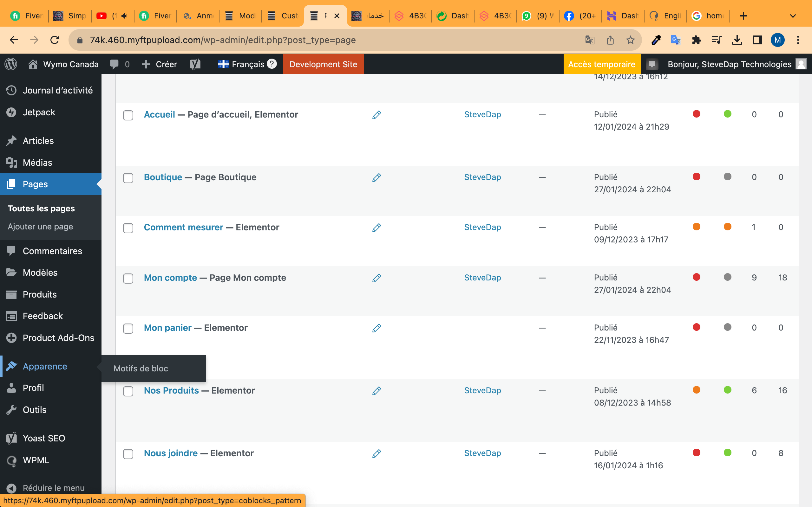
Task: Open the Créer new content menu
Action: [160, 64]
